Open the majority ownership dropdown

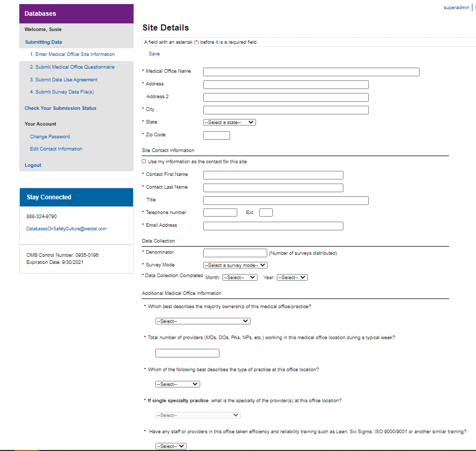tap(203, 321)
